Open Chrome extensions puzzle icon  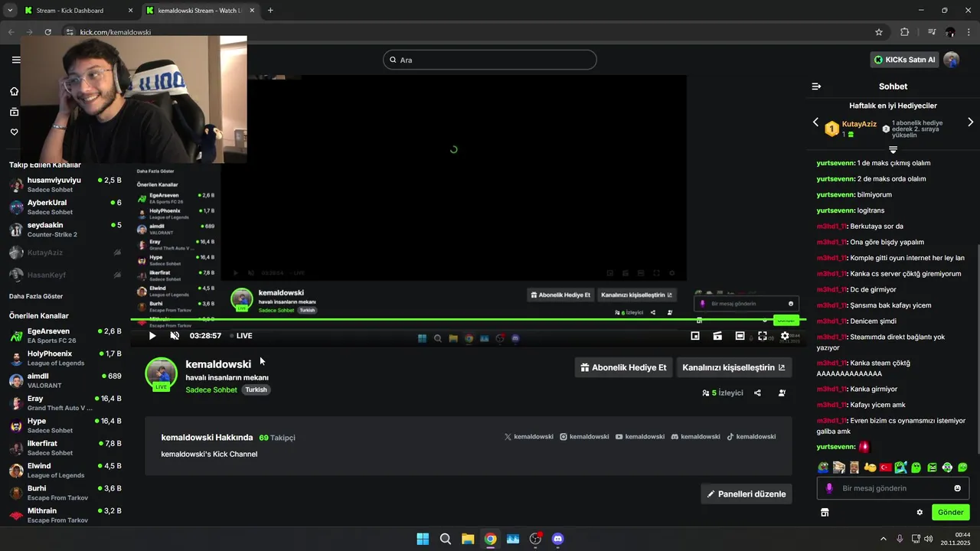[x=904, y=32]
